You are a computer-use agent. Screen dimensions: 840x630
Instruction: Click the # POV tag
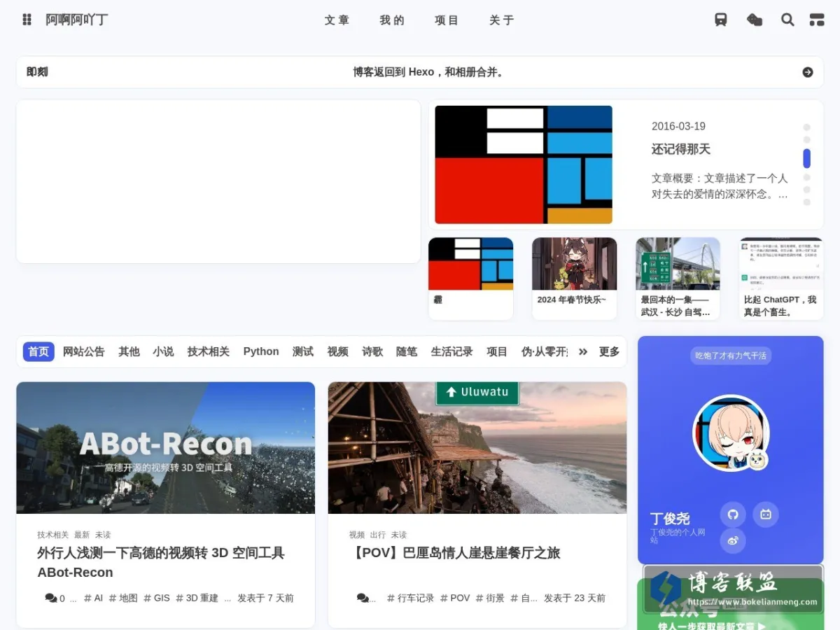tap(455, 598)
